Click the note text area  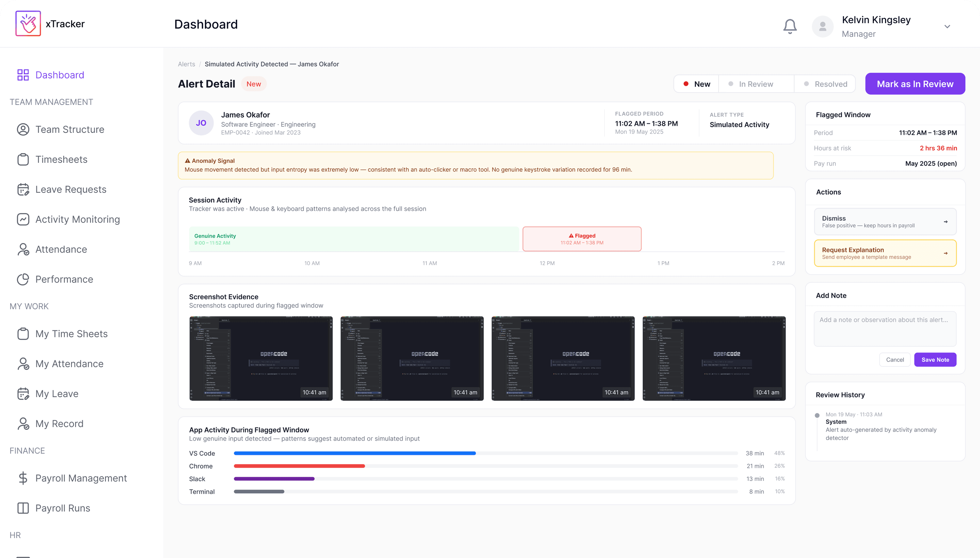[x=885, y=329]
